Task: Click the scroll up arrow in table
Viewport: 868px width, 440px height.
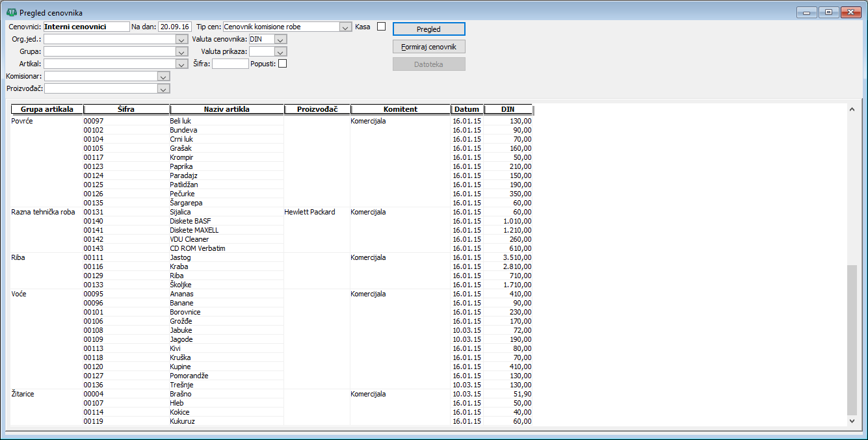Action: point(852,109)
